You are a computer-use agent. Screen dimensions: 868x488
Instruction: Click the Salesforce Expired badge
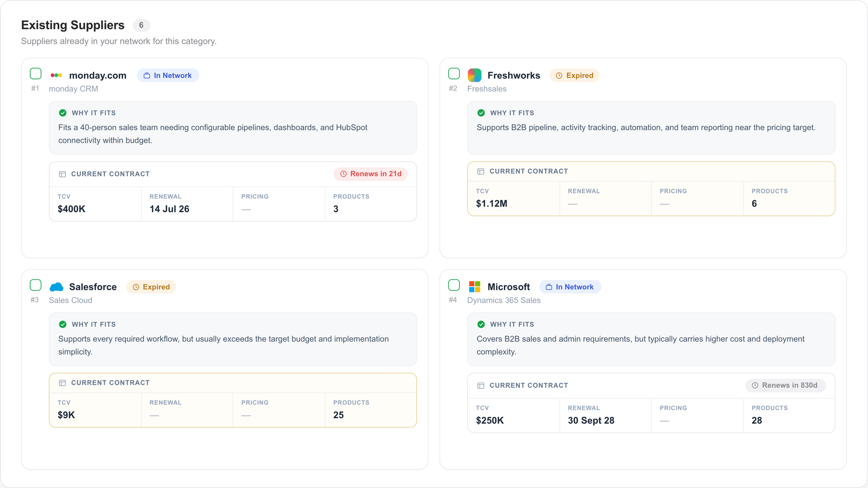151,287
